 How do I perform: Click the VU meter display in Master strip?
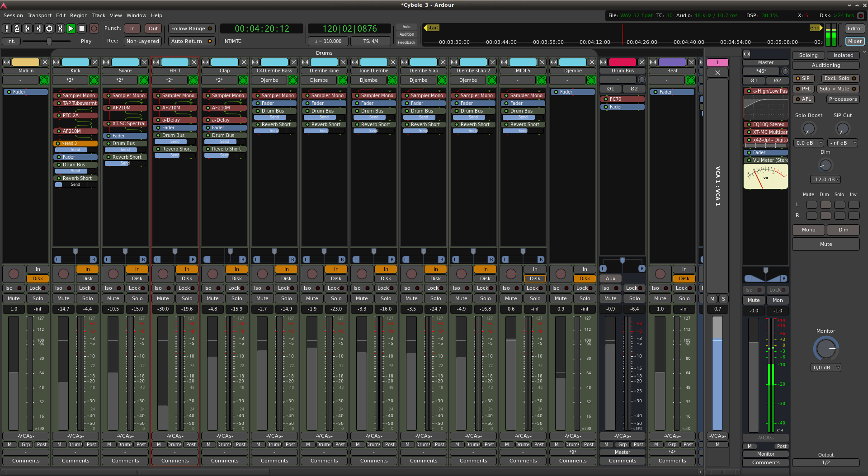(x=765, y=176)
